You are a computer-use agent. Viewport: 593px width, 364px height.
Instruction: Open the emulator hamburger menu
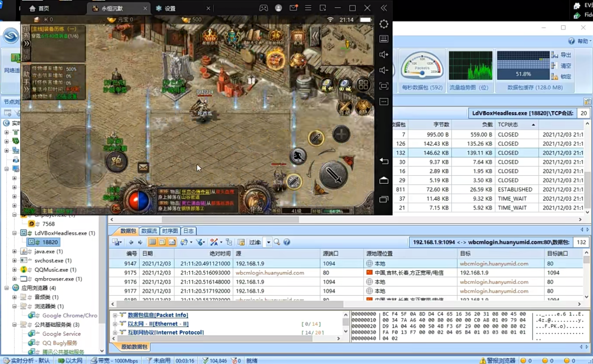click(308, 8)
